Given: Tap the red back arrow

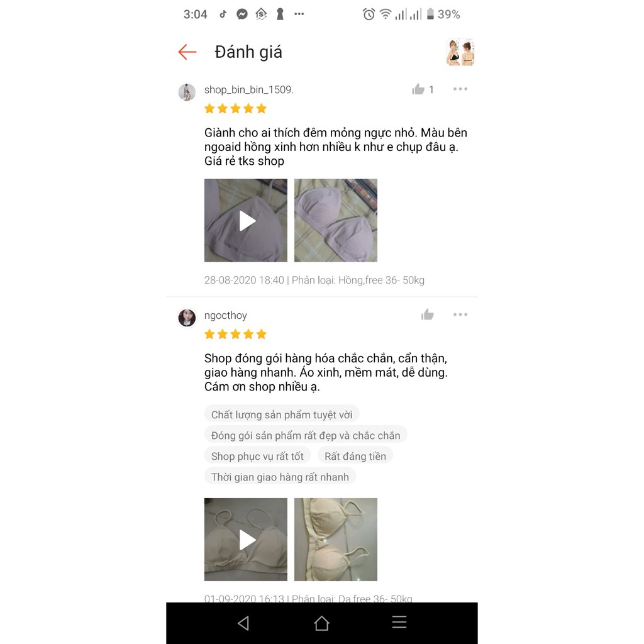Looking at the screenshot, I should 187,52.
